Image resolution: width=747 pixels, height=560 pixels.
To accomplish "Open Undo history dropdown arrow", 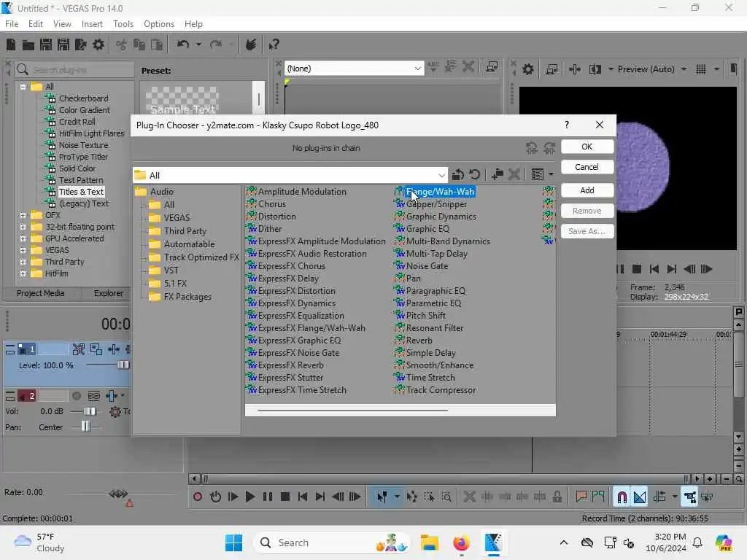I will tap(198, 44).
